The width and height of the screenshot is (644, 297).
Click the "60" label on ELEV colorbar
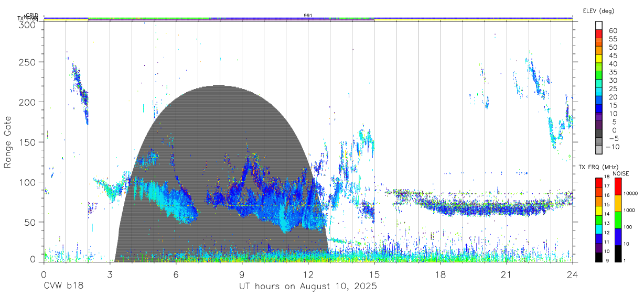pyautogui.click(x=613, y=31)
